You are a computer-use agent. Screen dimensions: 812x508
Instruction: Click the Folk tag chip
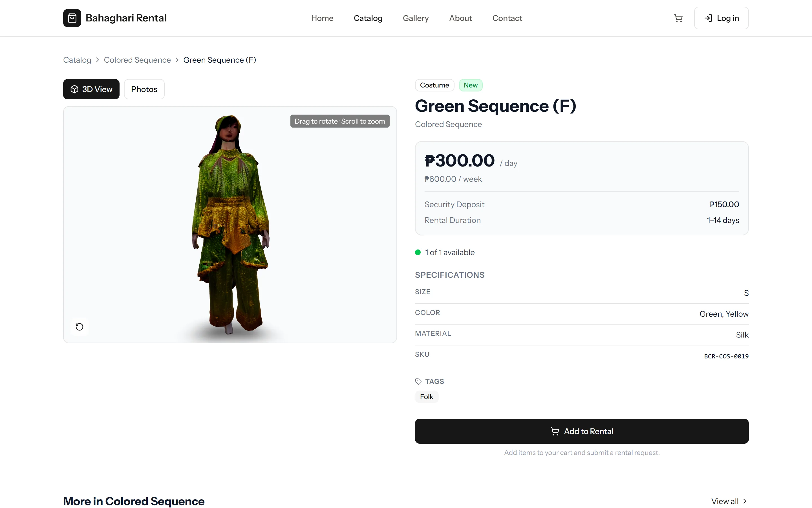click(x=427, y=397)
